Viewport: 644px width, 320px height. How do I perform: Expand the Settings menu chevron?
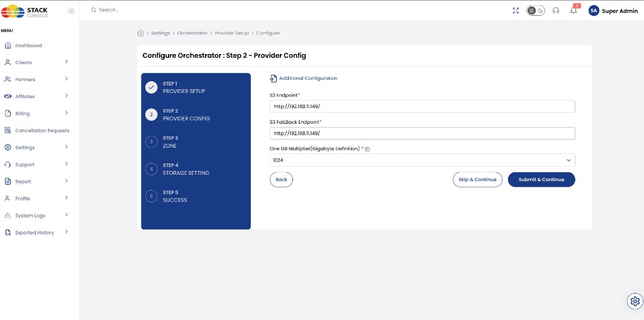[67, 147]
